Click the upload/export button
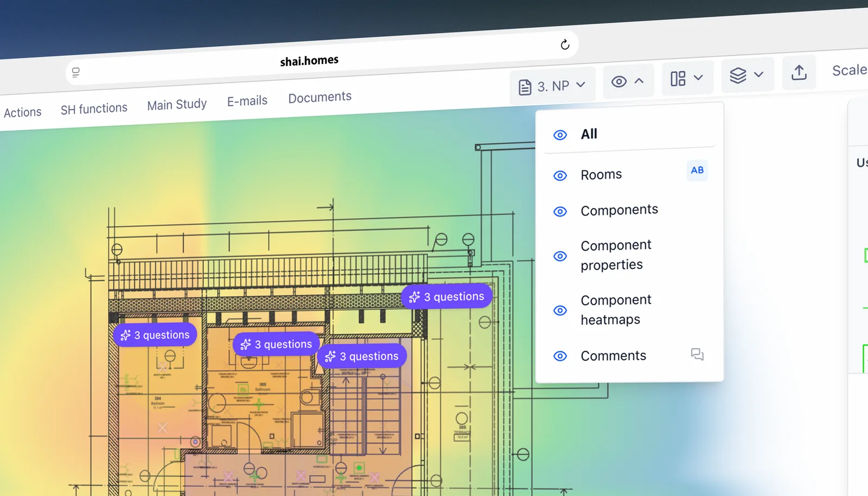Screen dimensions: 868x496 pos(799,72)
